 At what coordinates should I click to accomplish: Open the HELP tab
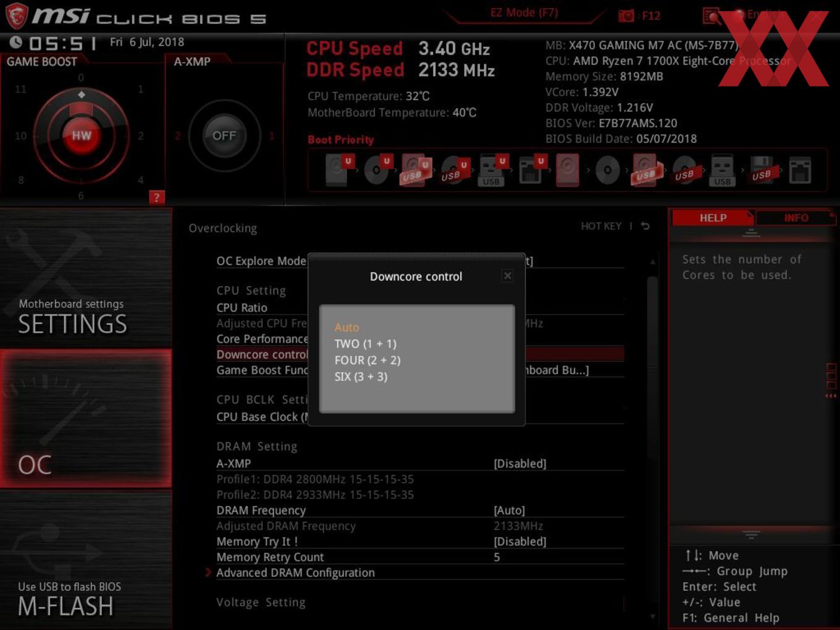pos(713,218)
